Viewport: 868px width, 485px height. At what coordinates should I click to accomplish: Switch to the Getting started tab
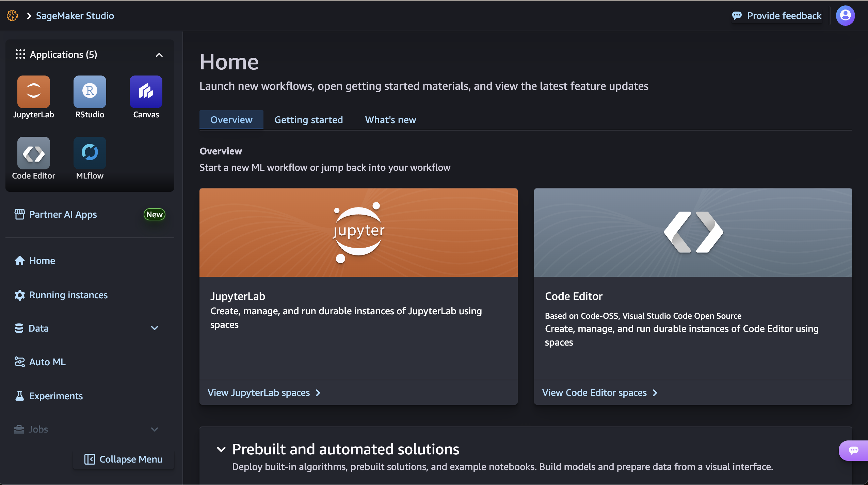point(308,120)
